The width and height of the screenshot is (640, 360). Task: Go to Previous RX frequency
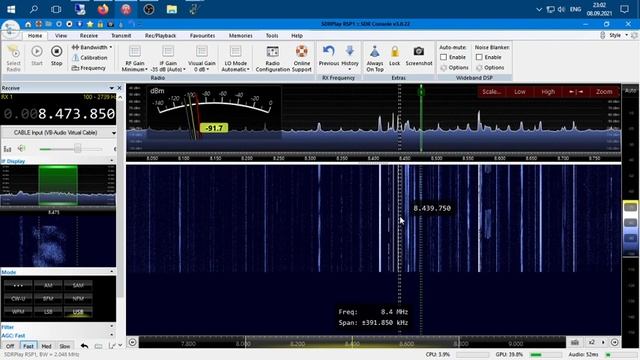coord(329,56)
